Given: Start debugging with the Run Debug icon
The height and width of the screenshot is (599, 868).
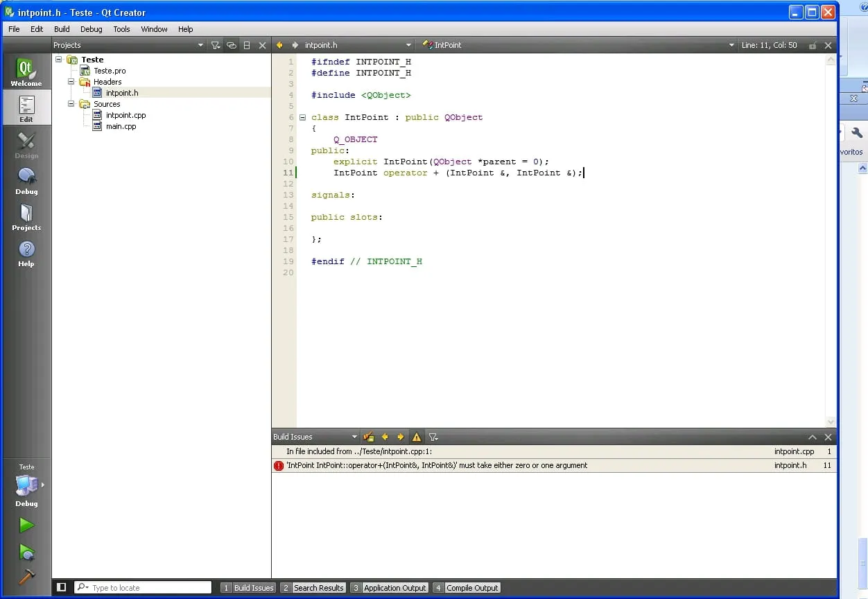Looking at the screenshot, I should point(26,553).
